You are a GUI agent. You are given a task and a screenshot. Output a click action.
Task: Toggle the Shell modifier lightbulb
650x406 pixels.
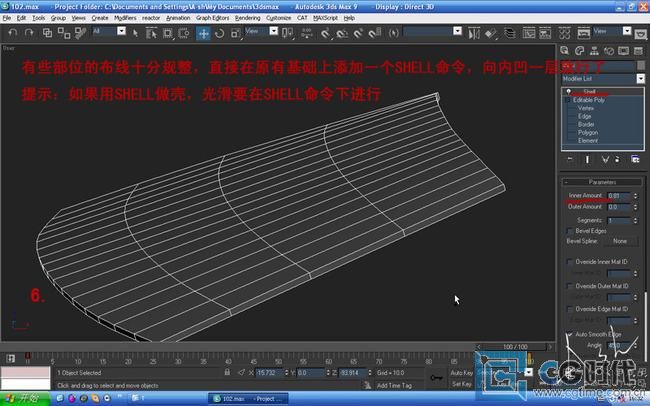tap(569, 91)
